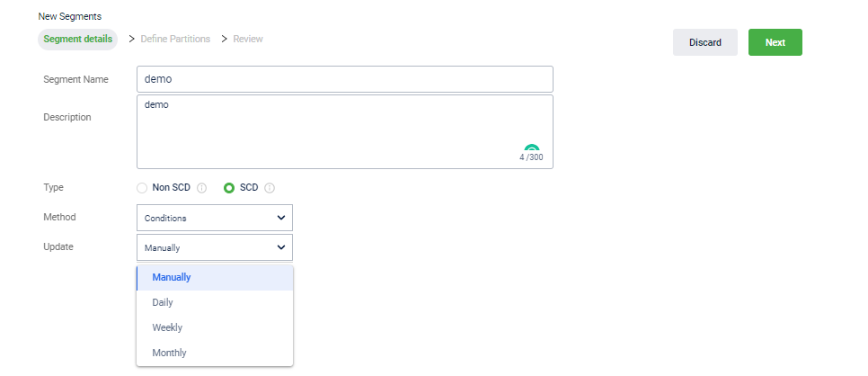Select the Non SCD radio button
The height and width of the screenshot is (376, 868).
coord(142,188)
